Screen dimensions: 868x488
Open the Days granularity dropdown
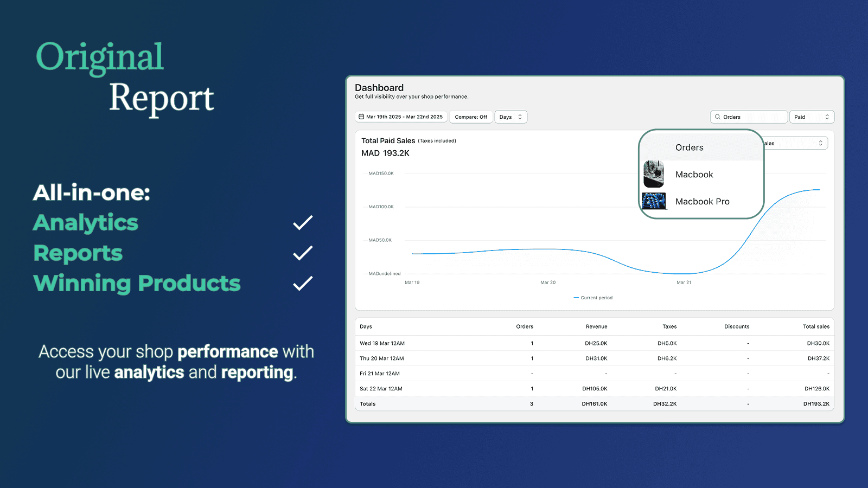point(510,117)
